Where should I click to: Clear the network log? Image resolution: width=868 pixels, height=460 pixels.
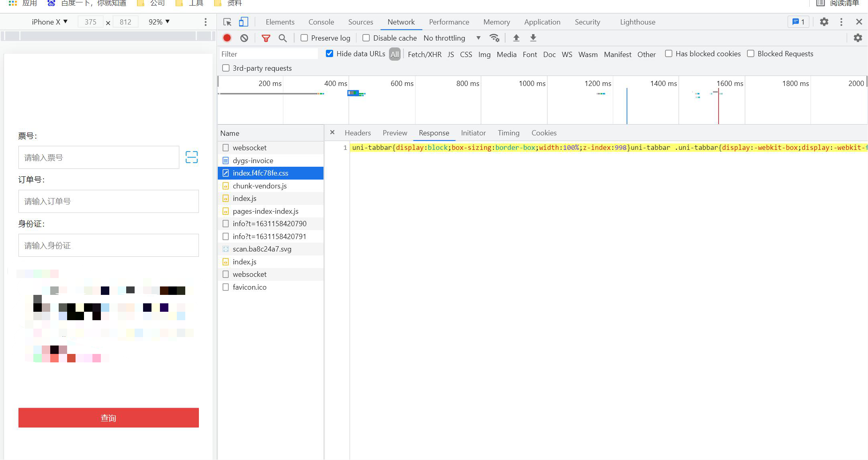coord(244,38)
